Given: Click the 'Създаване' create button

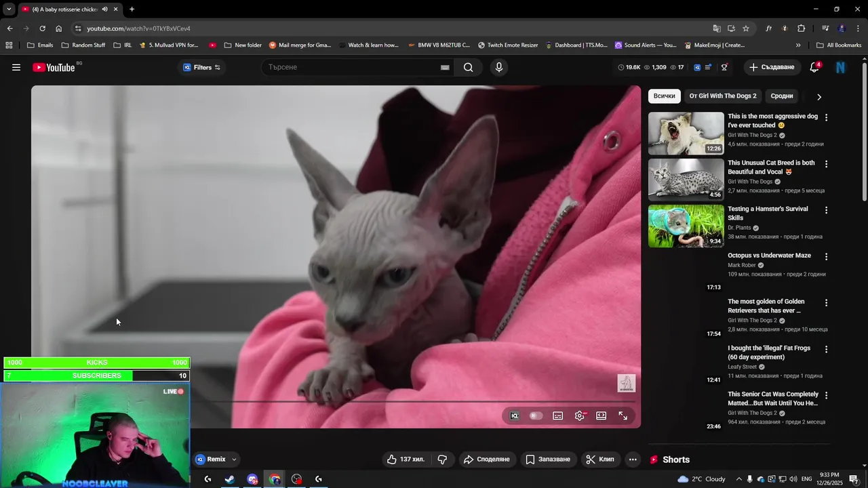Looking at the screenshot, I should (772, 67).
